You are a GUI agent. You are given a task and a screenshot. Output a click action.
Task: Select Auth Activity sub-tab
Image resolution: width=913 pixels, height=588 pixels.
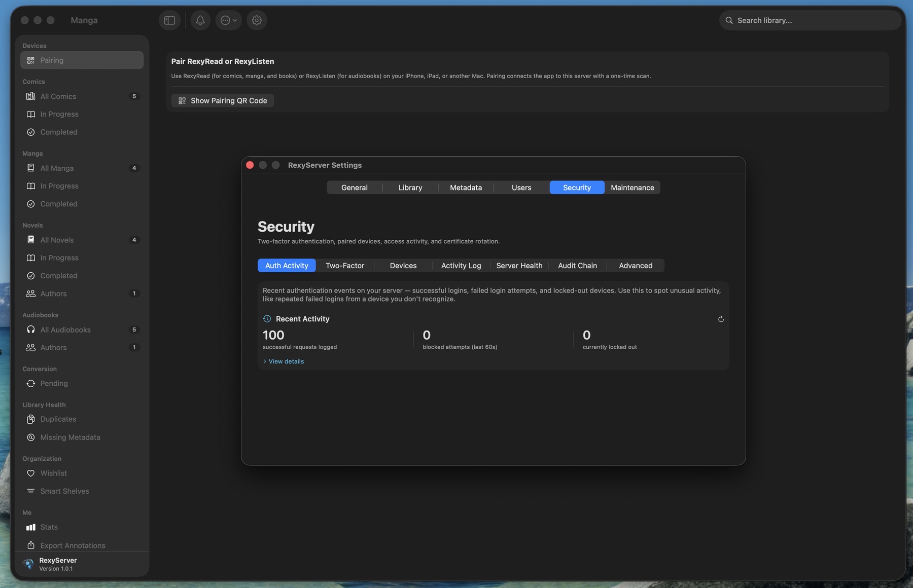pos(287,266)
